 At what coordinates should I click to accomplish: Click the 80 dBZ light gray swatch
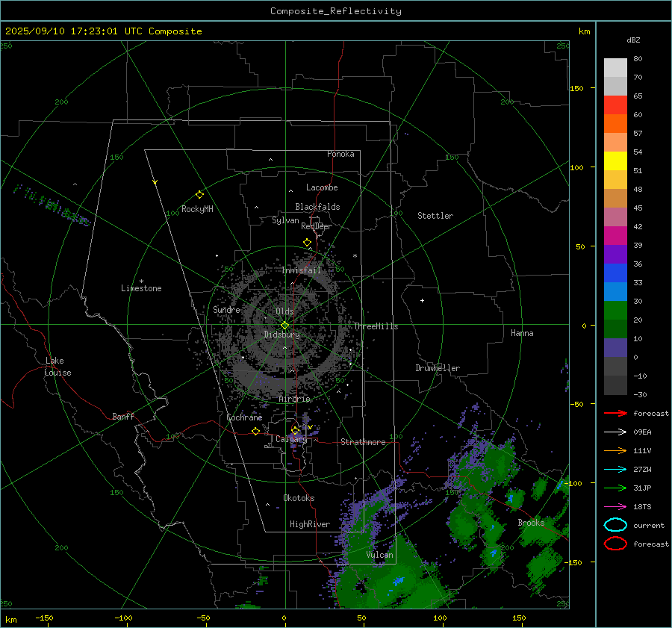[615, 68]
